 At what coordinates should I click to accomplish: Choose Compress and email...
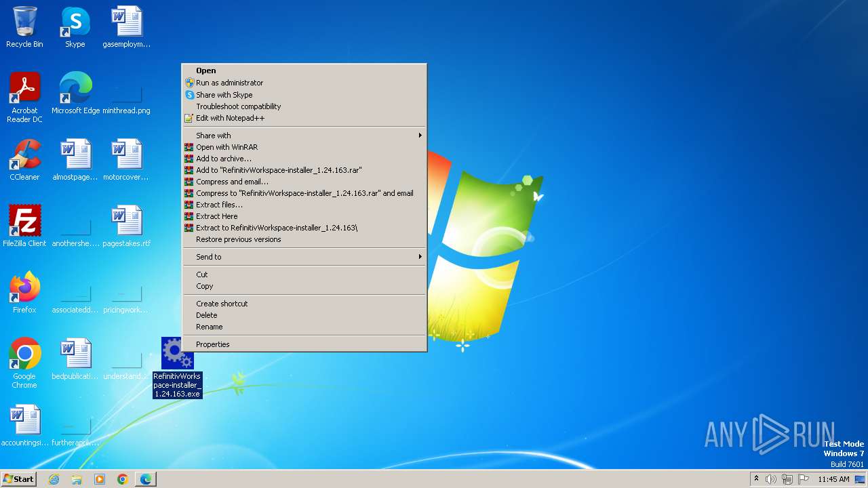[304, 182]
